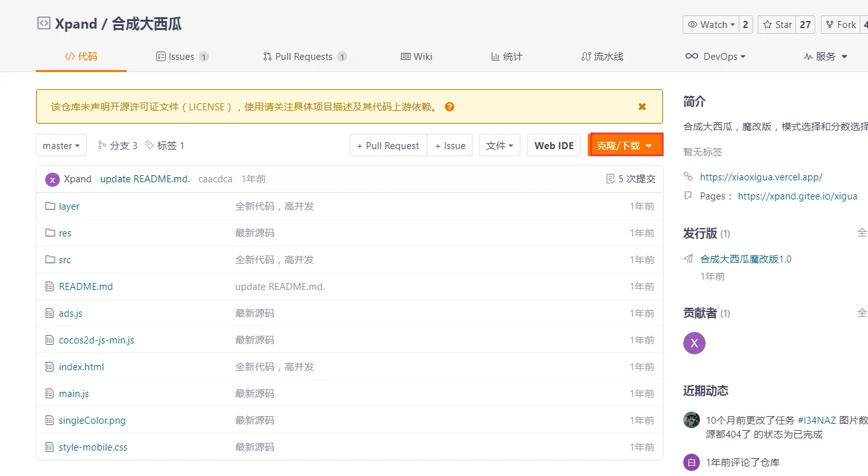Dismiss the license warning banner

coord(642,106)
